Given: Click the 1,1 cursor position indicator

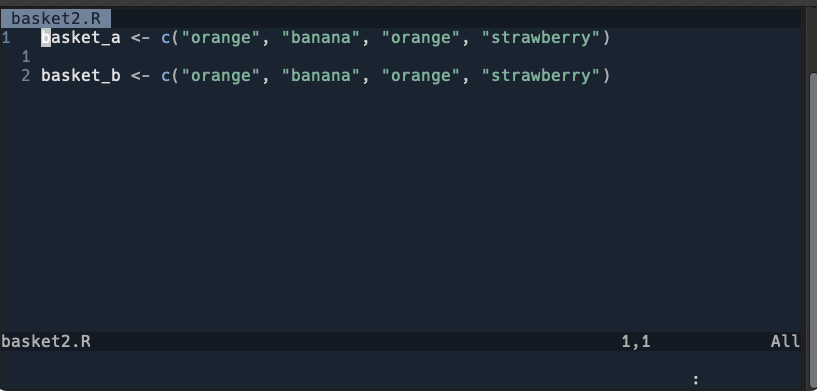Looking at the screenshot, I should 636,342.
